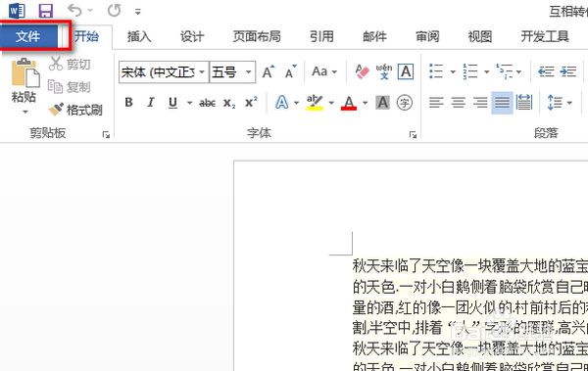This screenshot has width=588, height=371.
Task: Apply the red font color
Action: (x=349, y=103)
